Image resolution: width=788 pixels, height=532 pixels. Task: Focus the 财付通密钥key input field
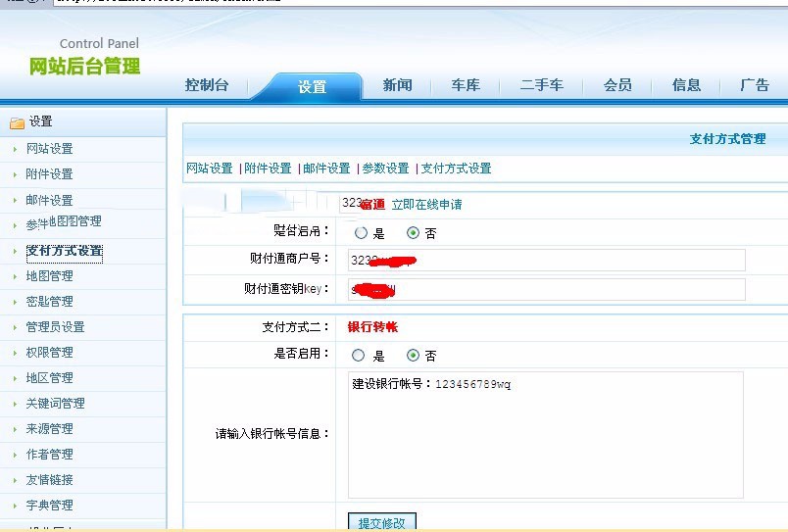546,290
